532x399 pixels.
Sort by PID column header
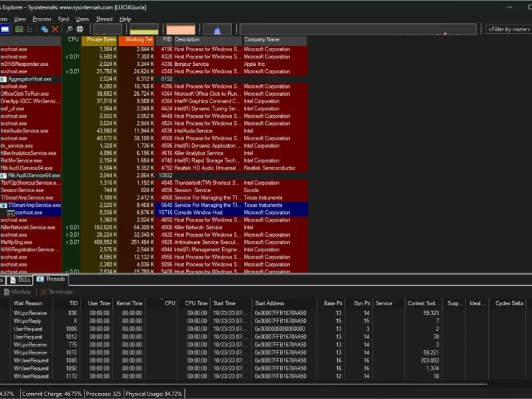(164, 40)
